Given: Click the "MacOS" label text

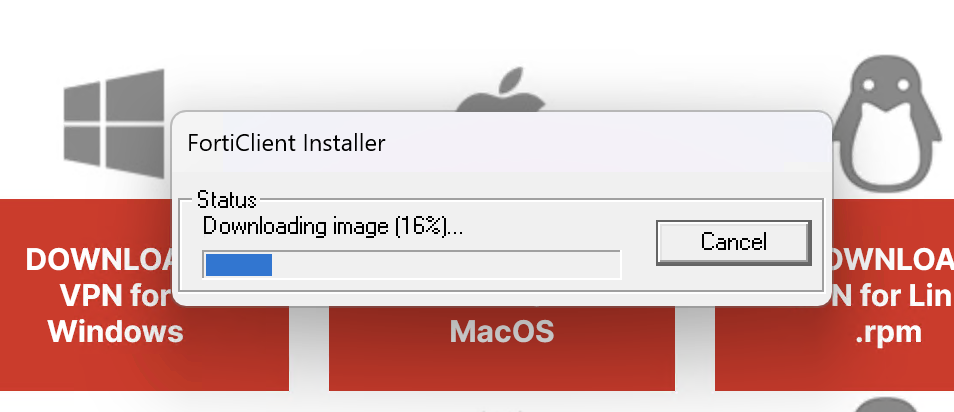Looking at the screenshot, I should point(502,332).
